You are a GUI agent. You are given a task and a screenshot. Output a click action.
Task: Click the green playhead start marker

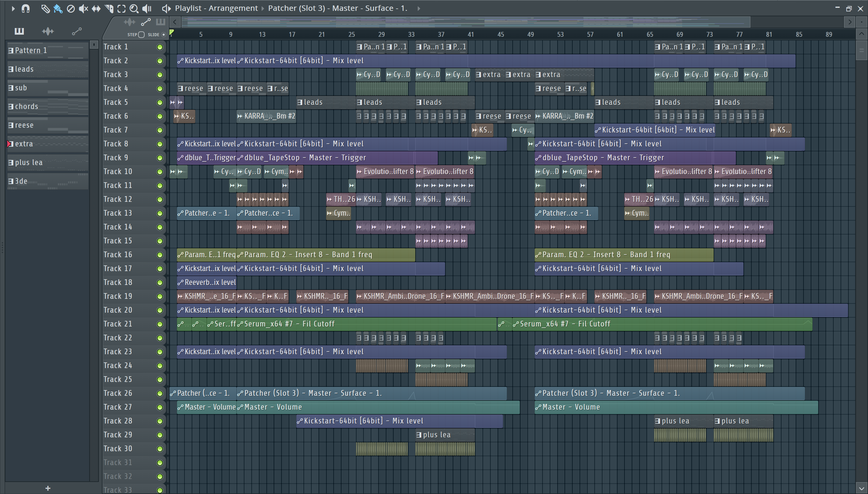click(172, 33)
